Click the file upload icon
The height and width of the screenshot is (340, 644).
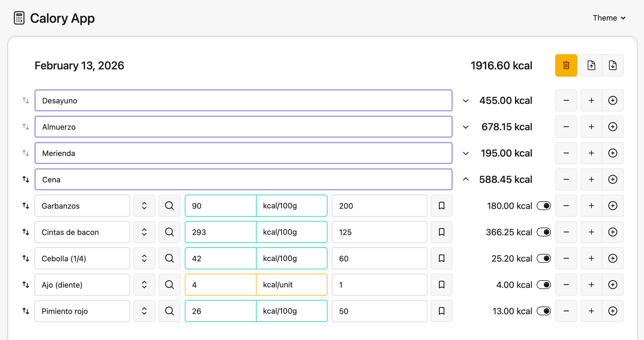(591, 65)
